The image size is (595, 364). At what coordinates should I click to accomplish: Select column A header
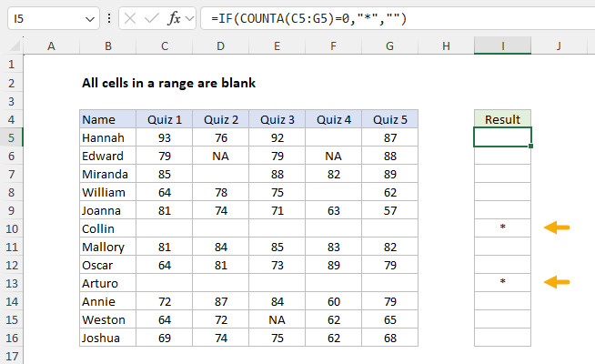(51, 45)
